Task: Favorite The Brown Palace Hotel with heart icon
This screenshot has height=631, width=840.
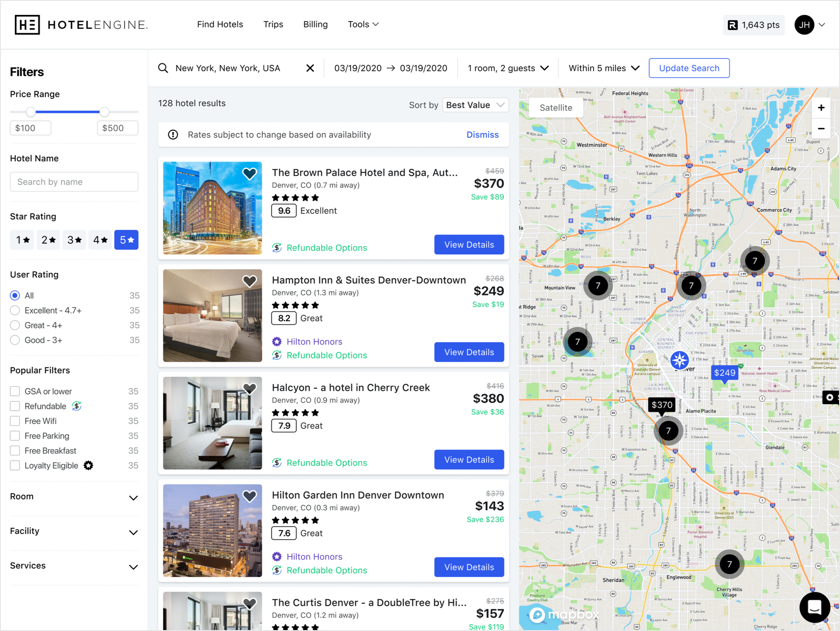Action: pos(250,174)
